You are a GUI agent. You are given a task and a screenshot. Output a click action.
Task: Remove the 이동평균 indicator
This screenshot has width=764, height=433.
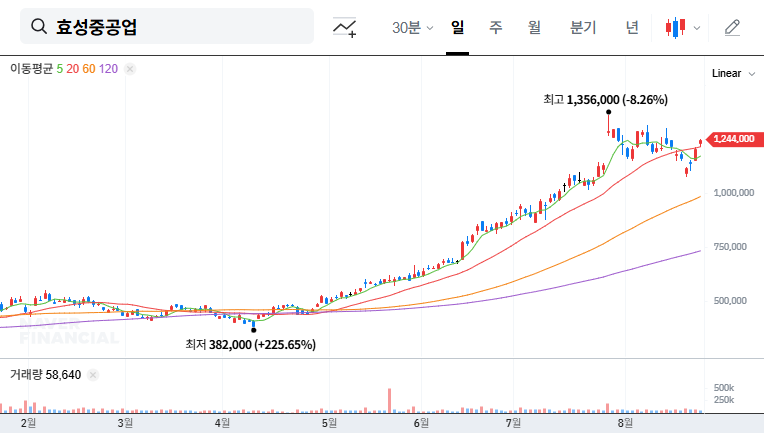point(130,69)
